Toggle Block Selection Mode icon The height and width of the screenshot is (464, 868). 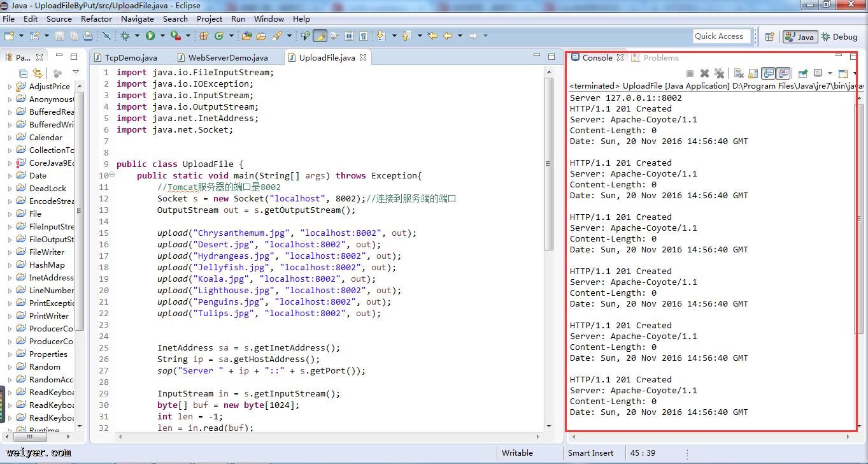coord(349,36)
